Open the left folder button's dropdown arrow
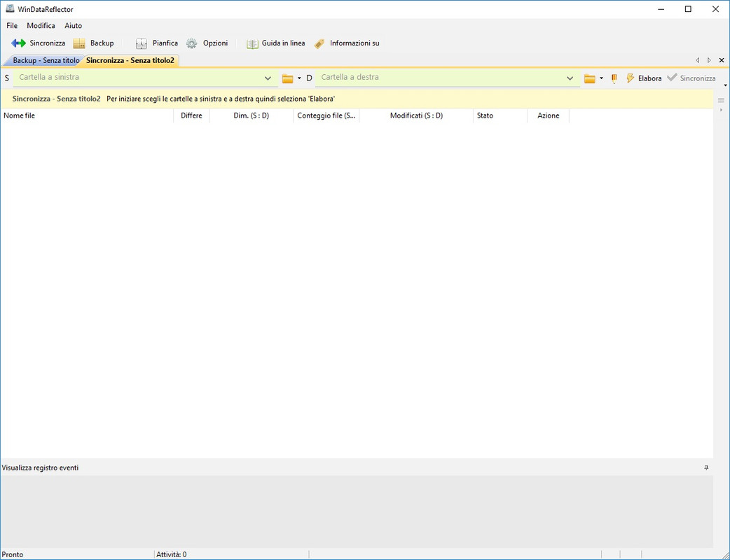Image resolution: width=730 pixels, height=560 pixels. 299,78
